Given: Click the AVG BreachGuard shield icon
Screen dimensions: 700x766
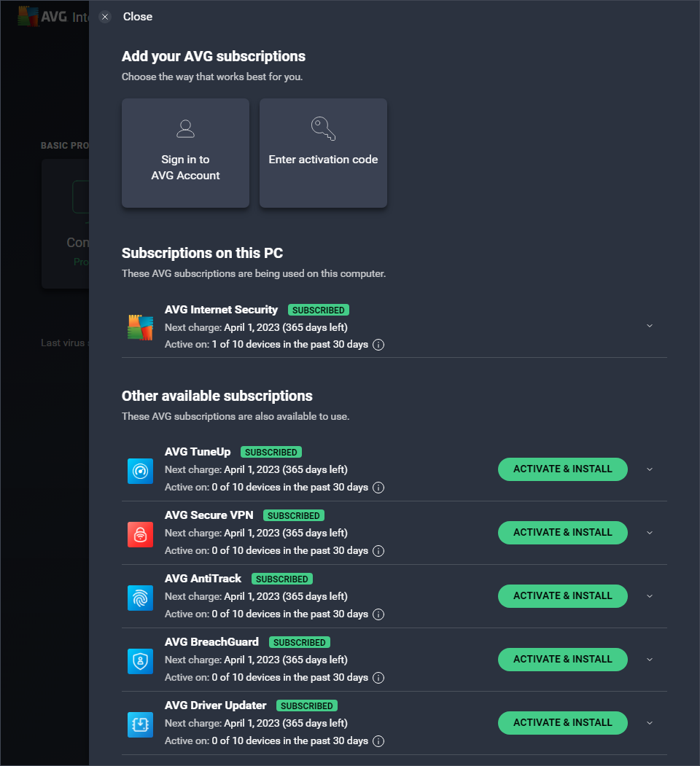Looking at the screenshot, I should 140,662.
